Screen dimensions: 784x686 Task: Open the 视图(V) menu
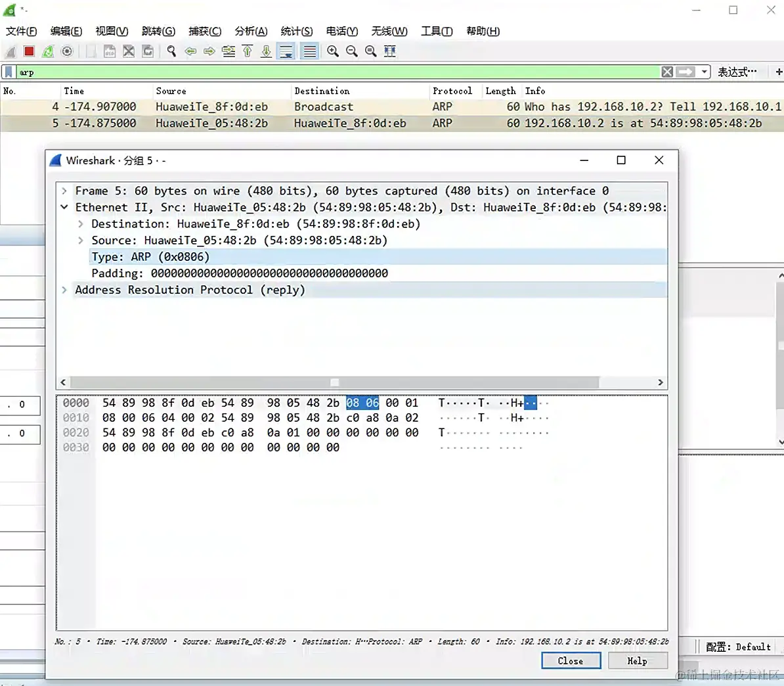112,31
